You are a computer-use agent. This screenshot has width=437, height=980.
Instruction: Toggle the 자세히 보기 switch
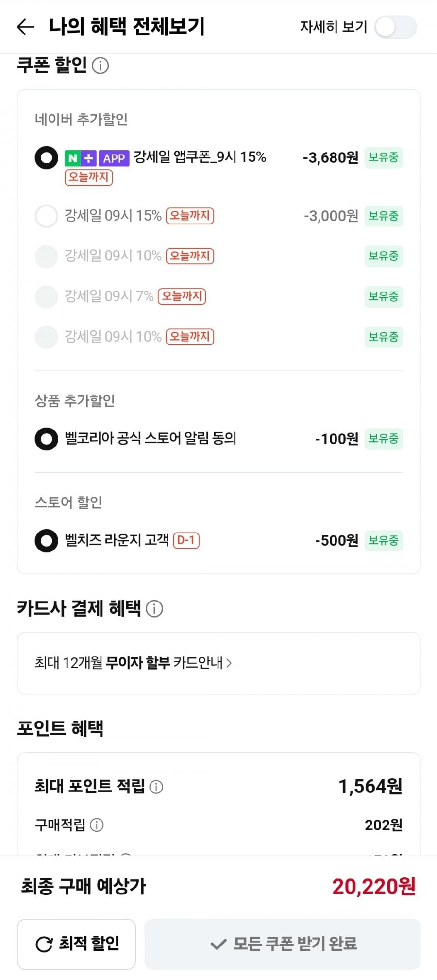pyautogui.click(x=395, y=27)
